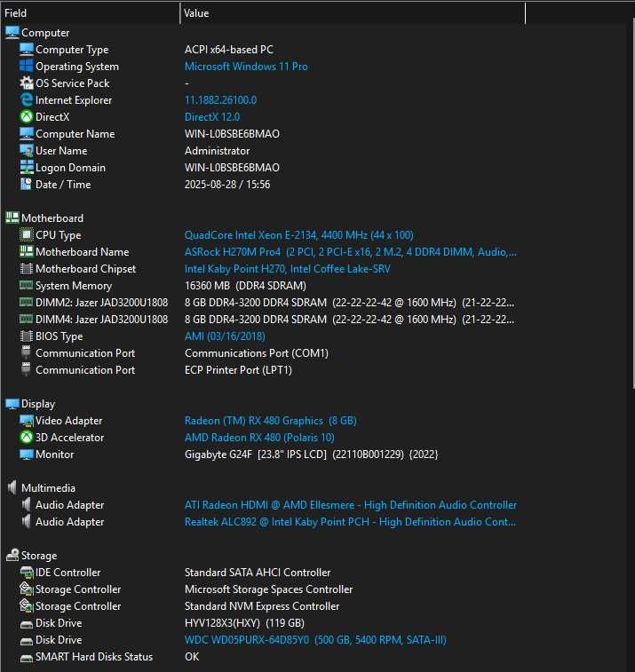Click the Monitor row icon
Screen dimensions: 635x672
pos(26,454)
